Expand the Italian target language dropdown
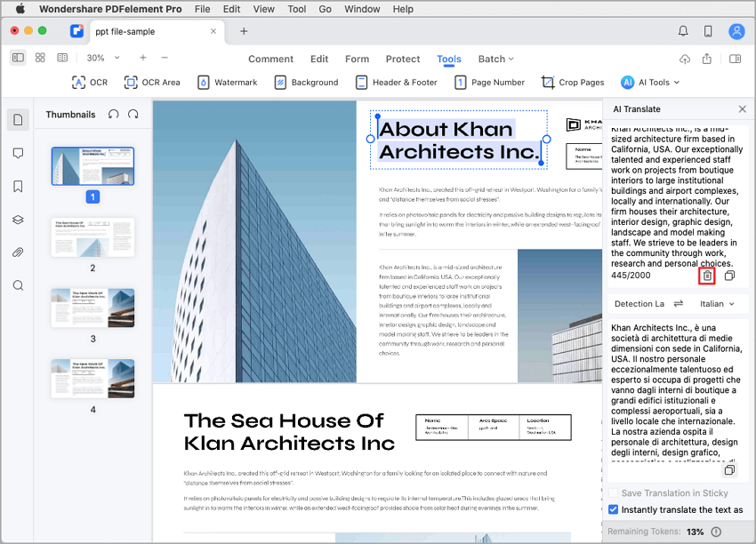756x544 pixels. [717, 304]
